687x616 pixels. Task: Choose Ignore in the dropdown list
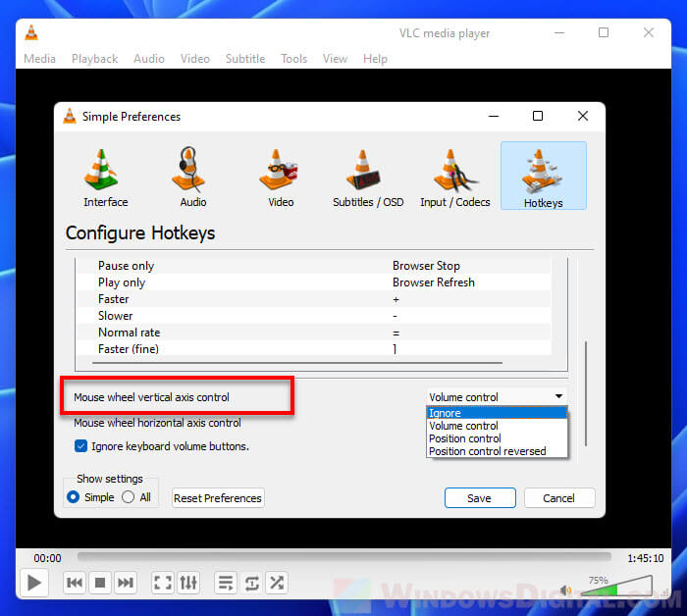tap(497, 413)
